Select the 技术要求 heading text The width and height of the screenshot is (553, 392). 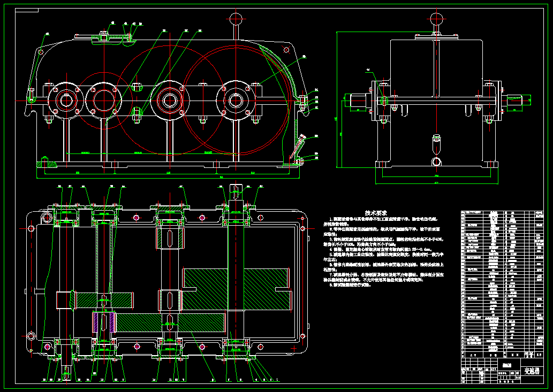coord(376,213)
